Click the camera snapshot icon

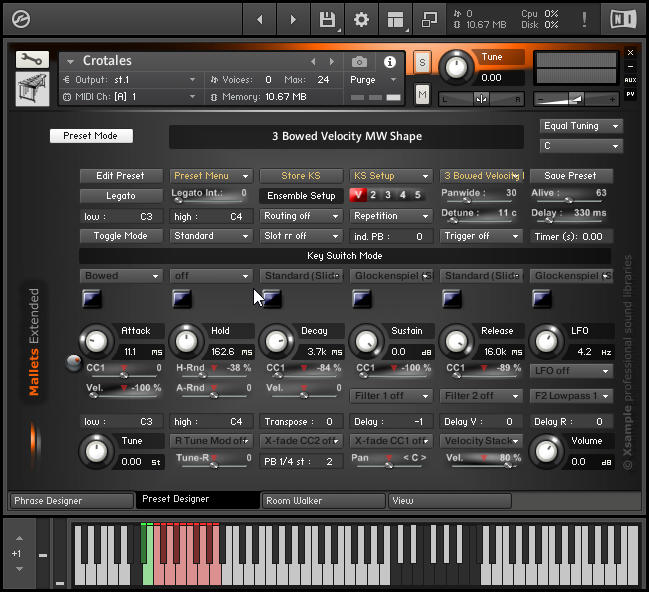coord(359,62)
